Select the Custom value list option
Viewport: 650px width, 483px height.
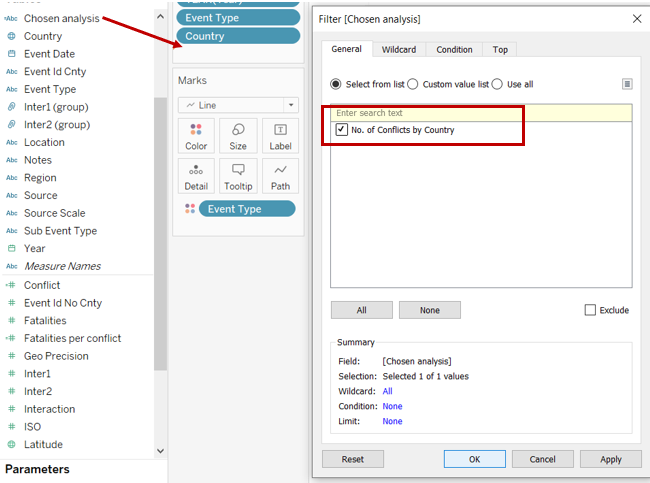pos(414,84)
